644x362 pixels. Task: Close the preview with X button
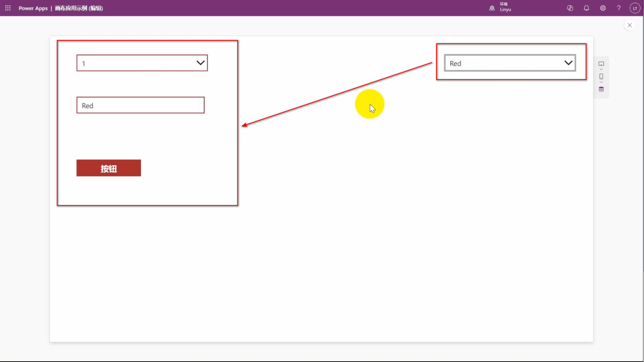(x=630, y=25)
